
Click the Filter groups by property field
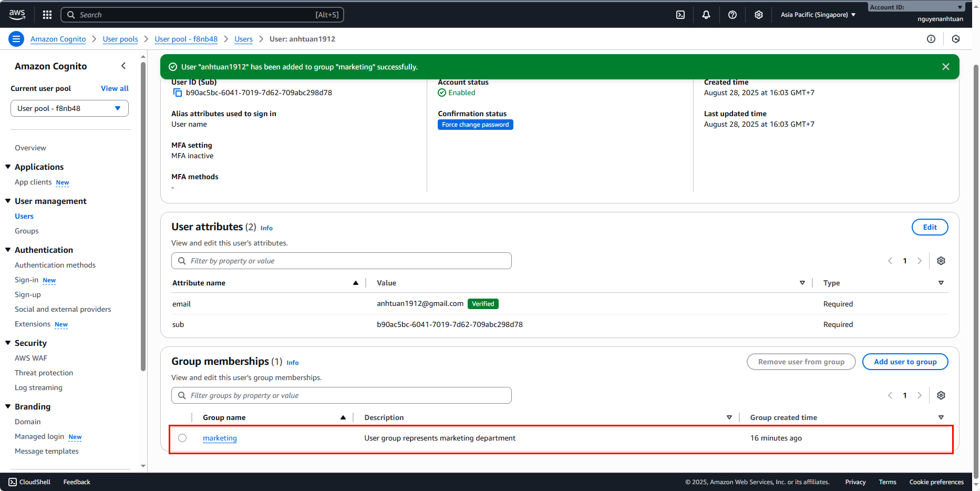click(342, 395)
